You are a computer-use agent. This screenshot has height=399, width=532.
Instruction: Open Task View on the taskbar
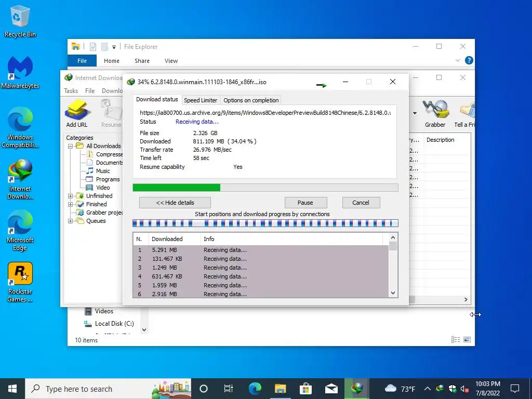[229, 389]
